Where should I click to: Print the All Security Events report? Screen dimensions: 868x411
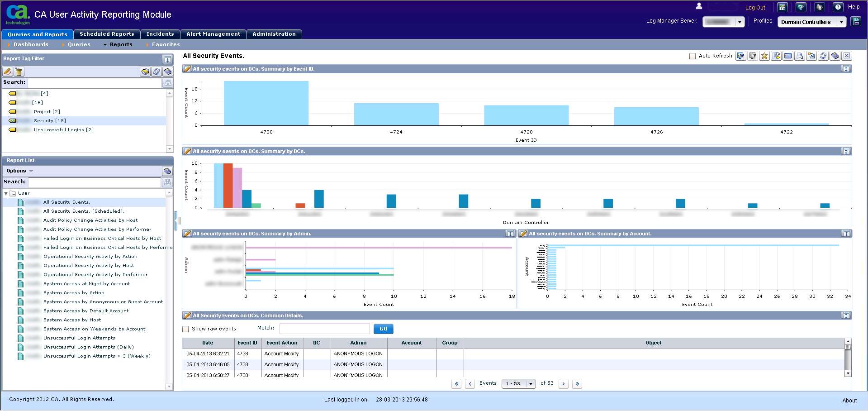(x=800, y=56)
